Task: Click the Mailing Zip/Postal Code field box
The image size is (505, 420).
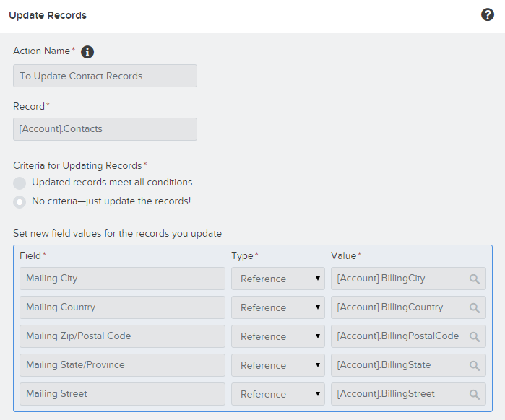Action: click(122, 336)
